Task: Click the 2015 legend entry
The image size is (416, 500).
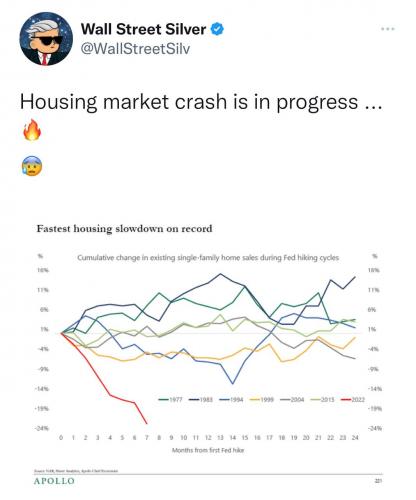Action: 322,399
